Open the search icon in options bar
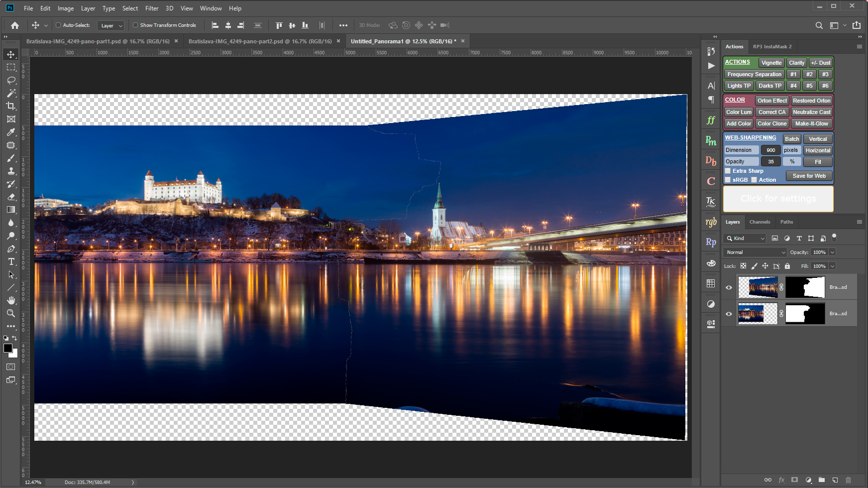 click(819, 25)
